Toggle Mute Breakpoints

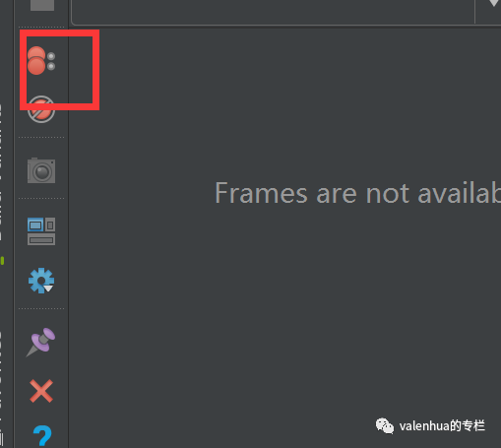point(41,109)
